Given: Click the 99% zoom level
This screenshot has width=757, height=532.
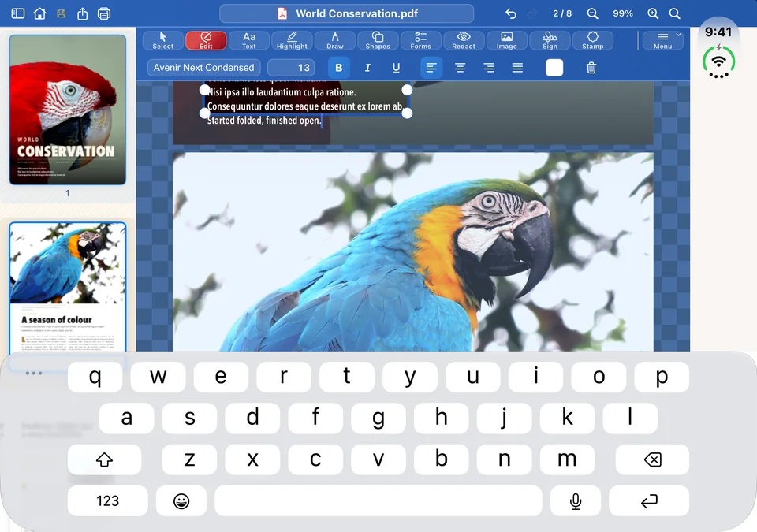Looking at the screenshot, I should pos(623,13).
